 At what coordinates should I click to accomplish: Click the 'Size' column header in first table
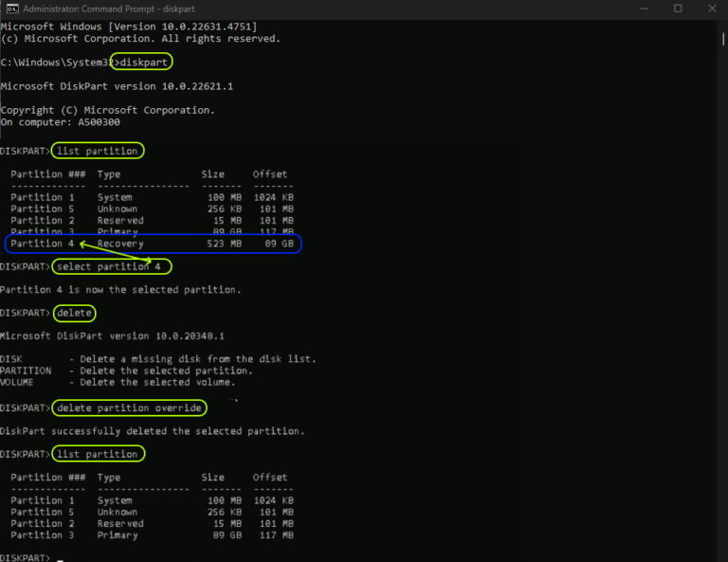point(213,174)
